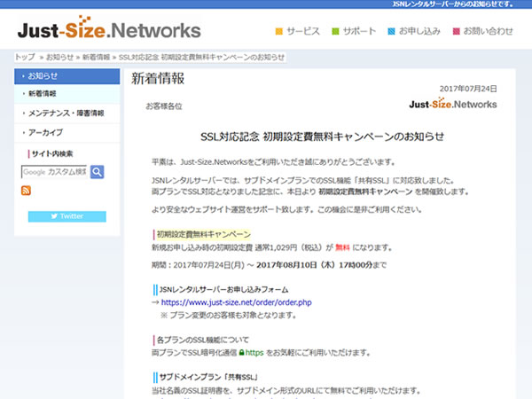Click the サイト内検索 label
The height and width of the screenshot is (399, 532).
(x=52, y=153)
